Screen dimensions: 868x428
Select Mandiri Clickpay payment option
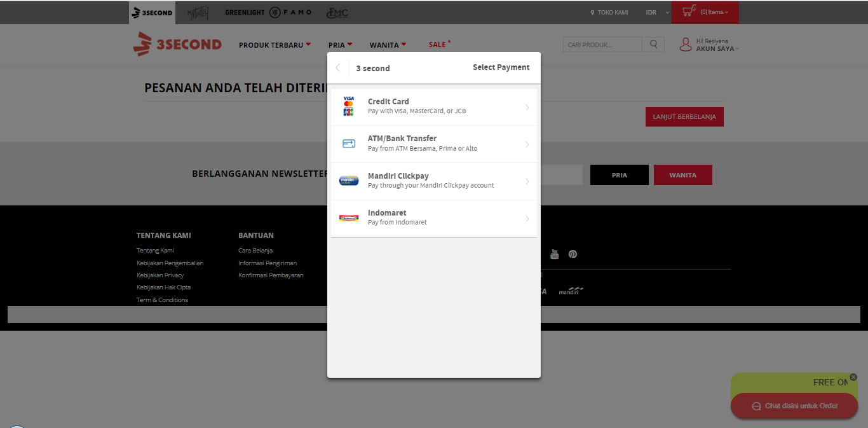(x=434, y=181)
